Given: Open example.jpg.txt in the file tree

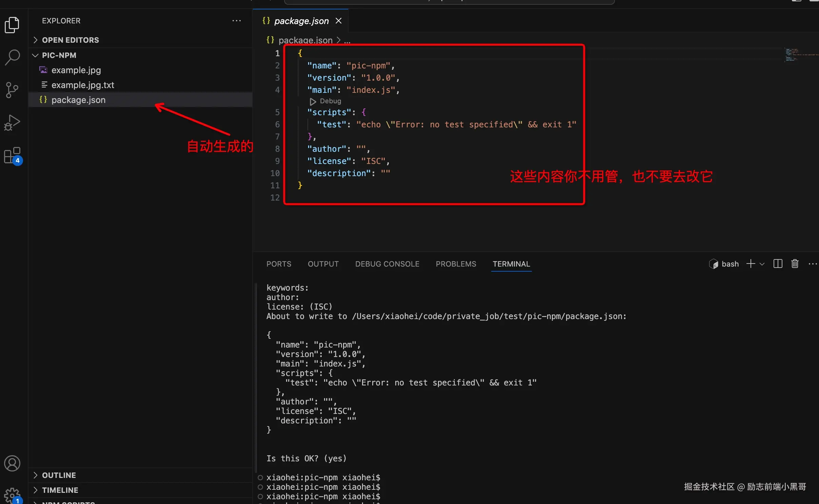Looking at the screenshot, I should 83,85.
